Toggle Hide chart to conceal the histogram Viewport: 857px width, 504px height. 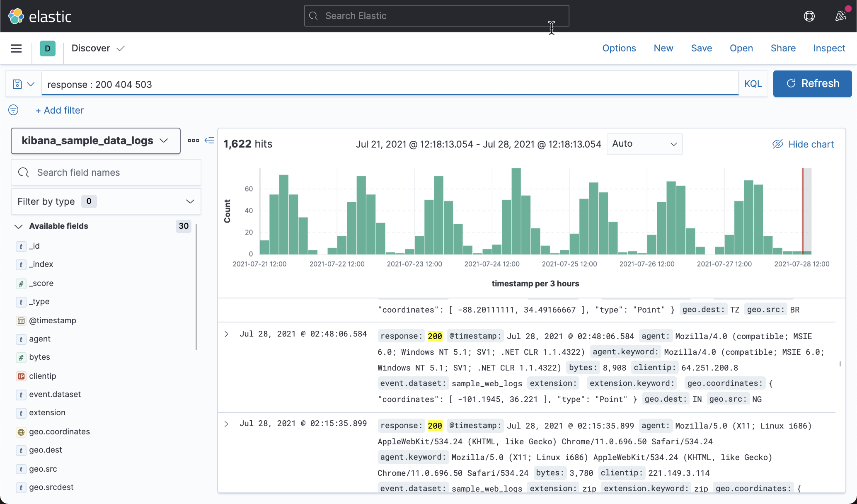point(803,144)
